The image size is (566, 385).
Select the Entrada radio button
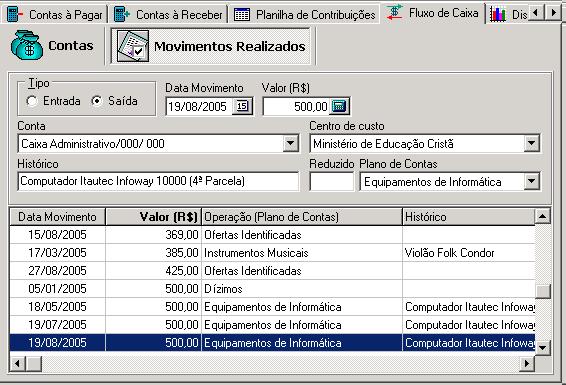click(32, 101)
